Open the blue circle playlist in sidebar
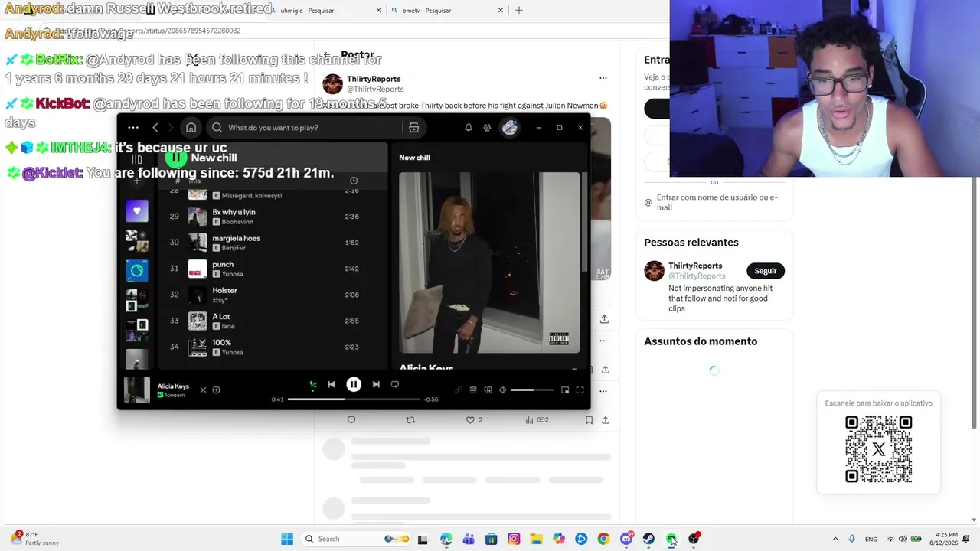980x551 pixels. coord(137,270)
